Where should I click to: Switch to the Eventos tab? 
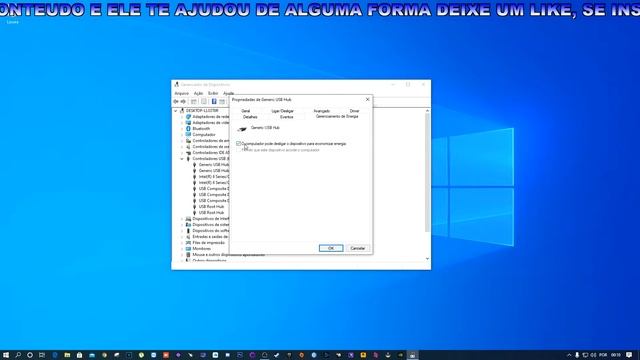coord(287,117)
